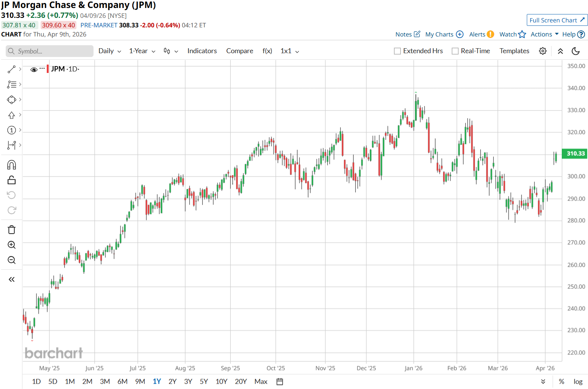Expand the 1-Year period dropdown
The width and height of the screenshot is (588, 389).
pos(142,51)
